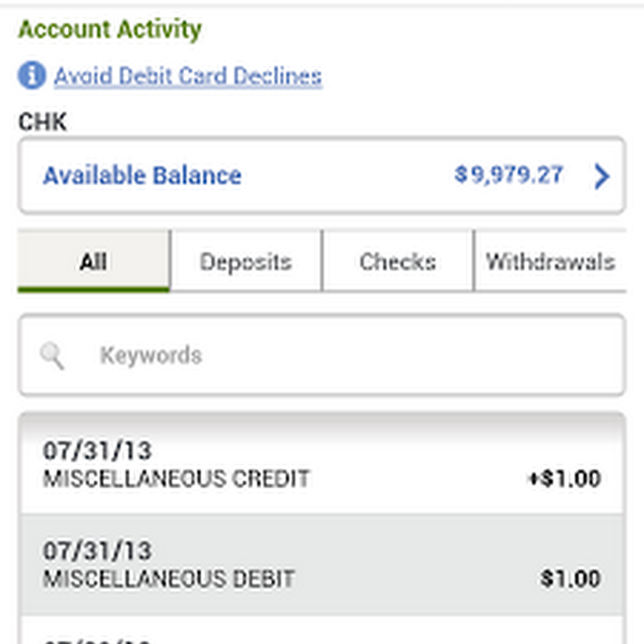Select the All tab
Viewport: 644px width, 644px height.
[94, 262]
